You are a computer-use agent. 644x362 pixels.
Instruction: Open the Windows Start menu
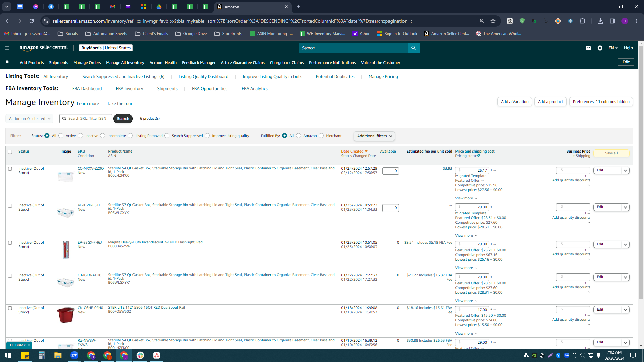(8, 355)
